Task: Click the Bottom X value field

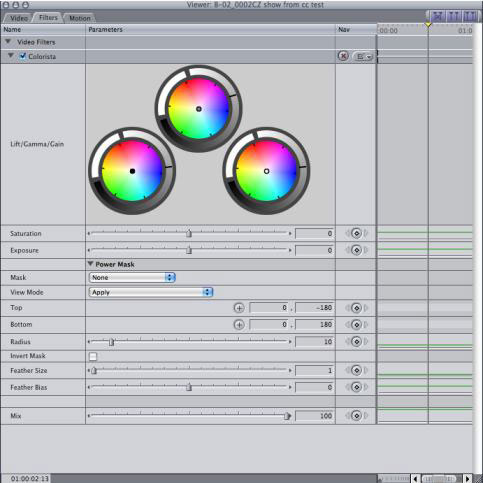Action: tap(269, 325)
